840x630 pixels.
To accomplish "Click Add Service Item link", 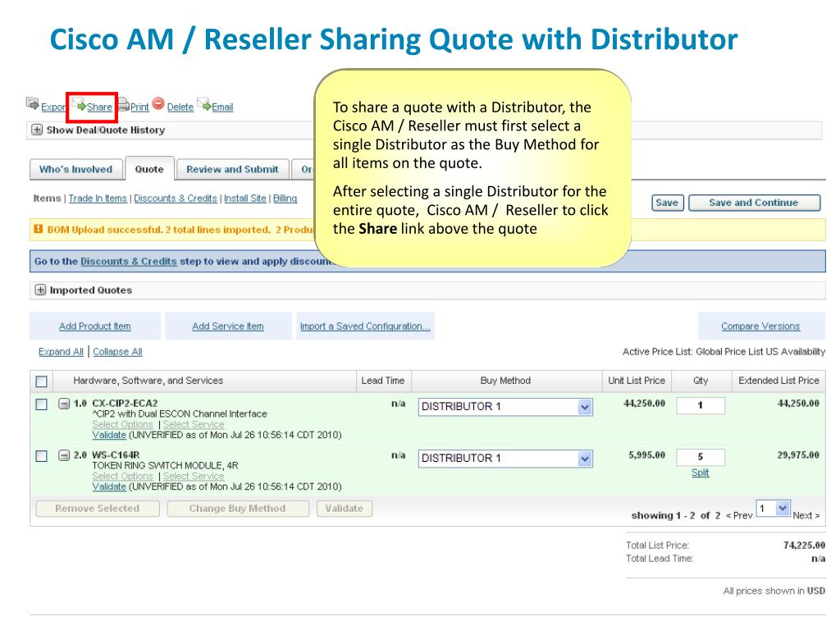I will tap(228, 326).
